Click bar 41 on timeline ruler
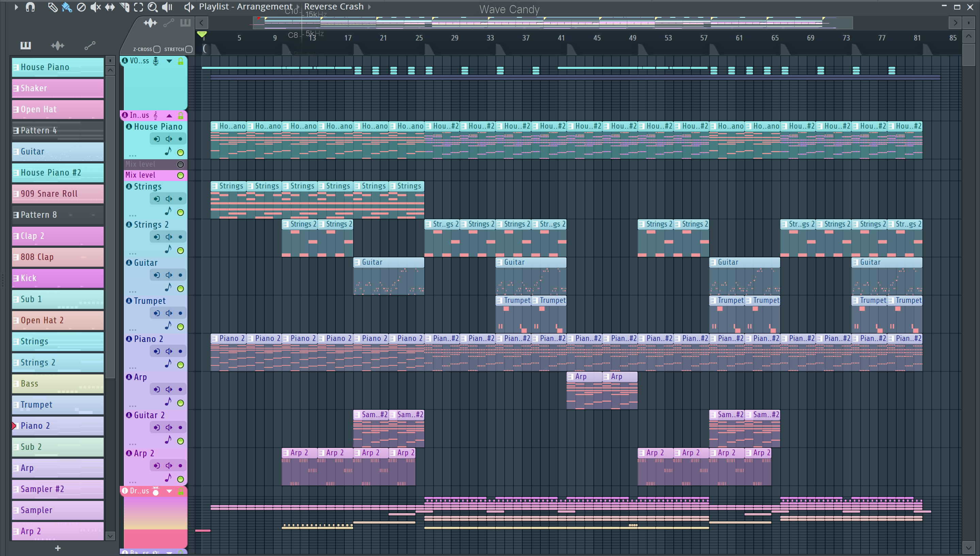This screenshot has height=556, width=980. pos(561,38)
